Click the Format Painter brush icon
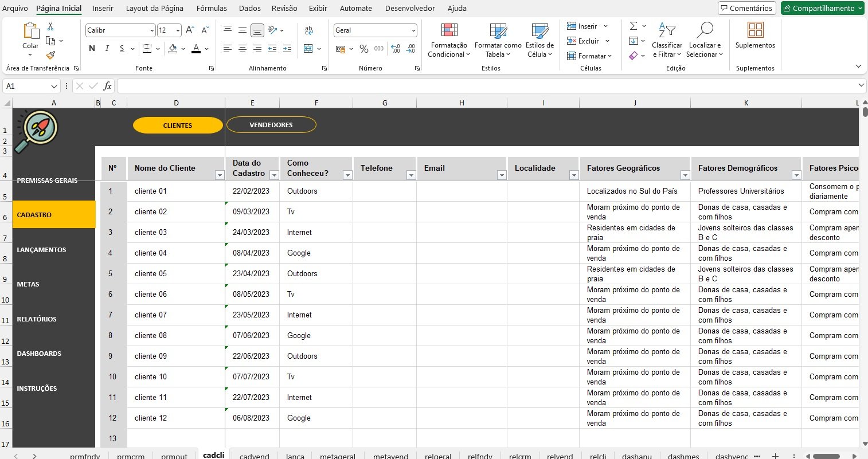868x459 pixels. tap(50, 56)
